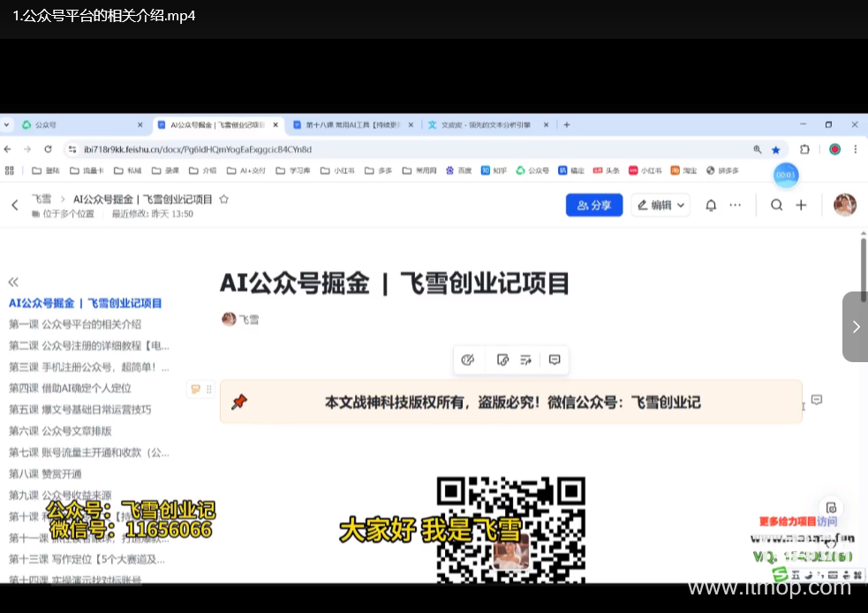Image resolution: width=868 pixels, height=613 pixels.
Task: Open the 录课 bookmark folder
Action: 165,170
